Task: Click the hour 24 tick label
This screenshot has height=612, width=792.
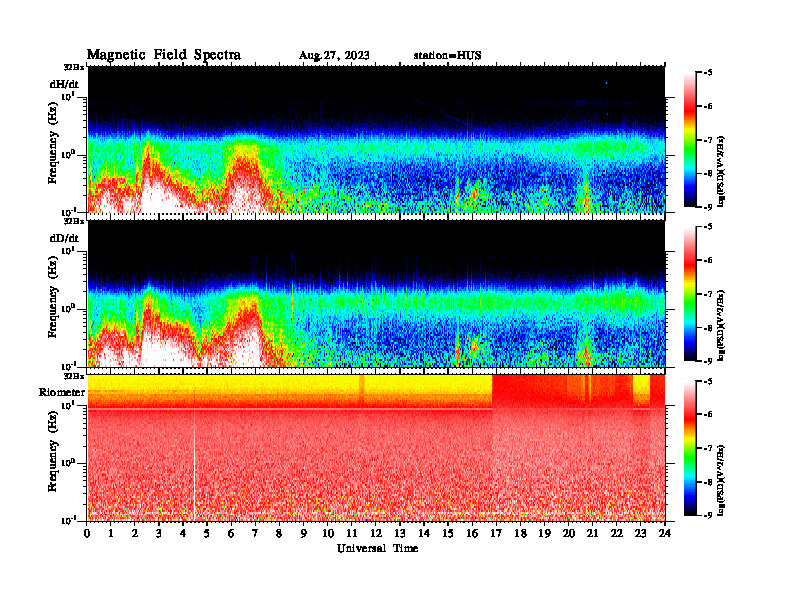Action: pyautogui.click(x=665, y=533)
